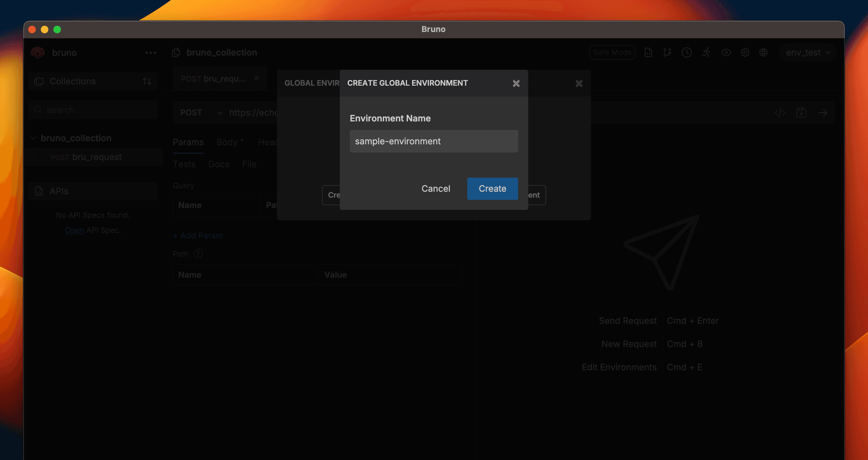This screenshot has width=868, height=460.
Task: Click the Environment Name input field
Action: [433, 141]
